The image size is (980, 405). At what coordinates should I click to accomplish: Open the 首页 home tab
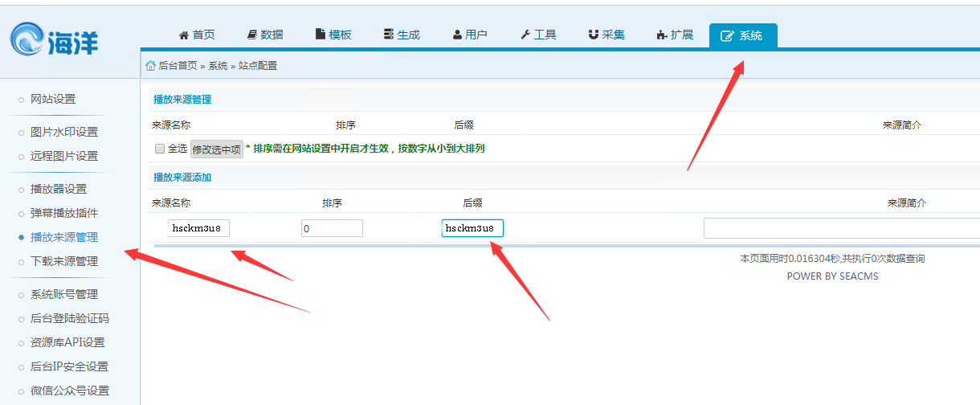click(x=197, y=35)
